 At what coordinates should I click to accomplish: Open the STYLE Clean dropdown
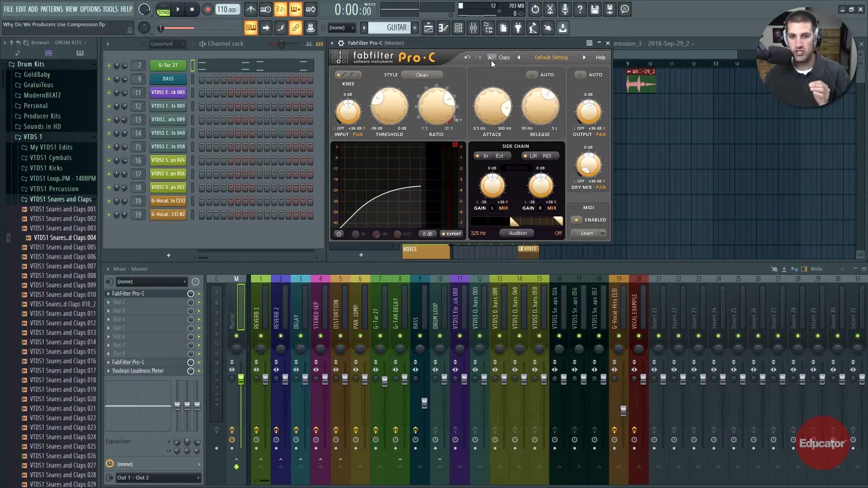[x=421, y=75]
